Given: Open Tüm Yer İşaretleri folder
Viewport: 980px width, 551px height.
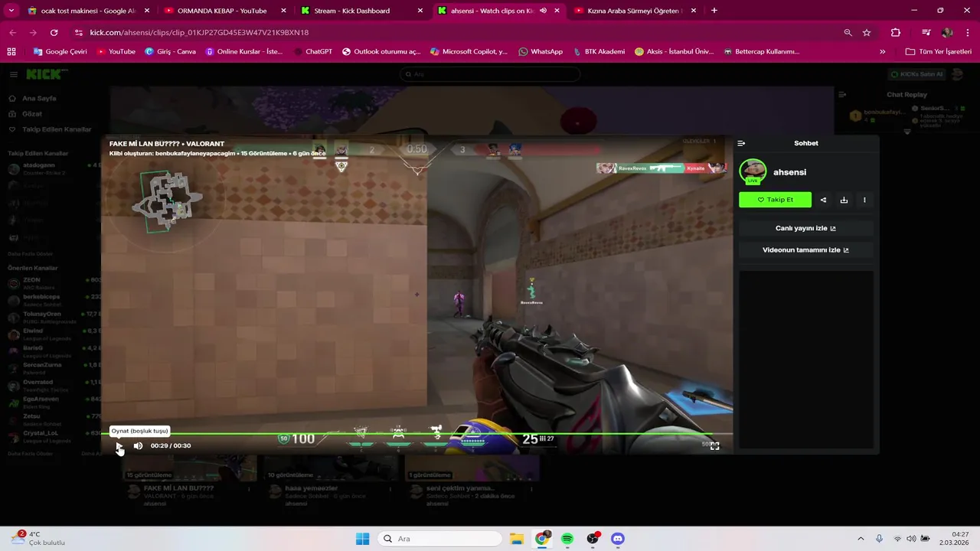Looking at the screenshot, I should (938, 51).
